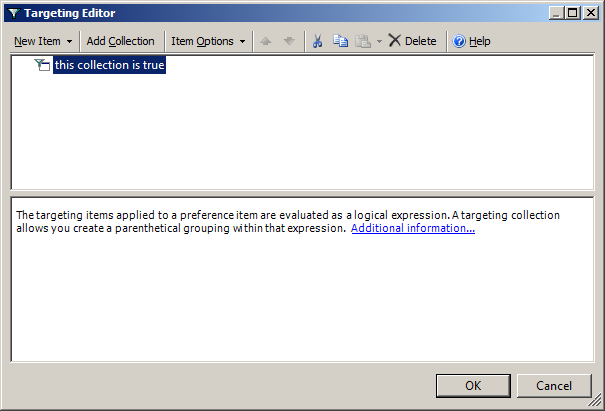The width and height of the screenshot is (605, 411).
Task: Click the window resize grip corner
Action: (597, 403)
